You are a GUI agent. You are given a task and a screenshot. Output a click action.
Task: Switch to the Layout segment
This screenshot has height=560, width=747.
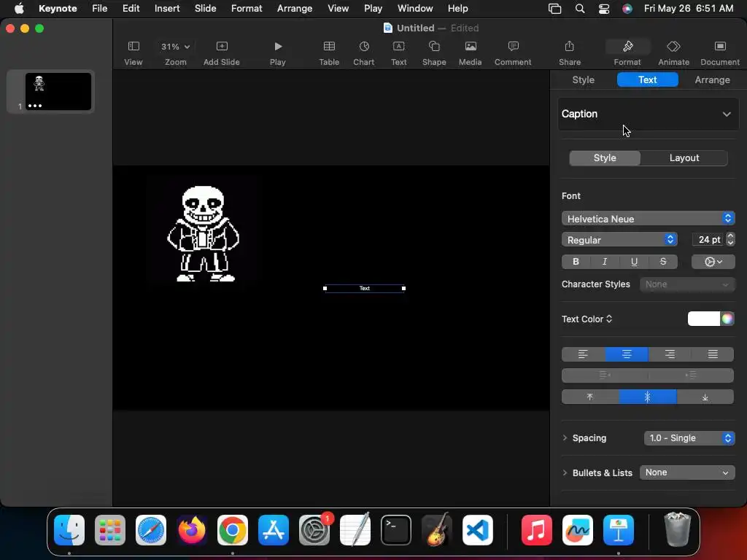[x=684, y=157]
